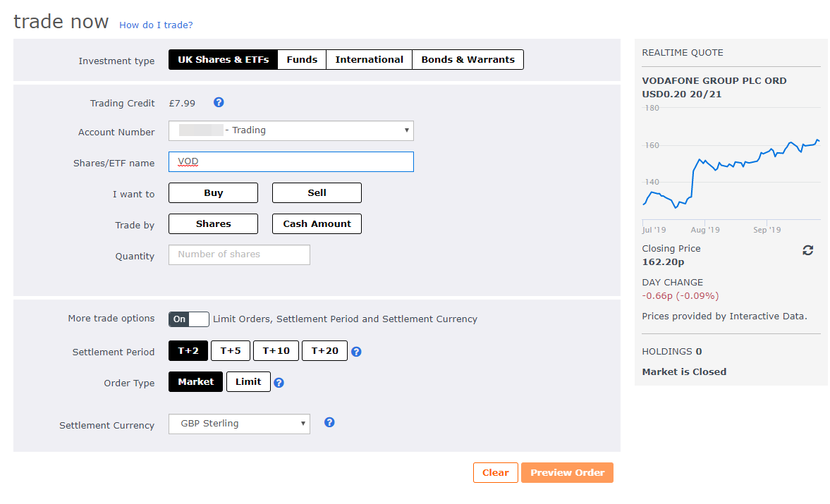Click the Trading Credit help icon
This screenshot has height=504, width=830.
click(x=219, y=103)
